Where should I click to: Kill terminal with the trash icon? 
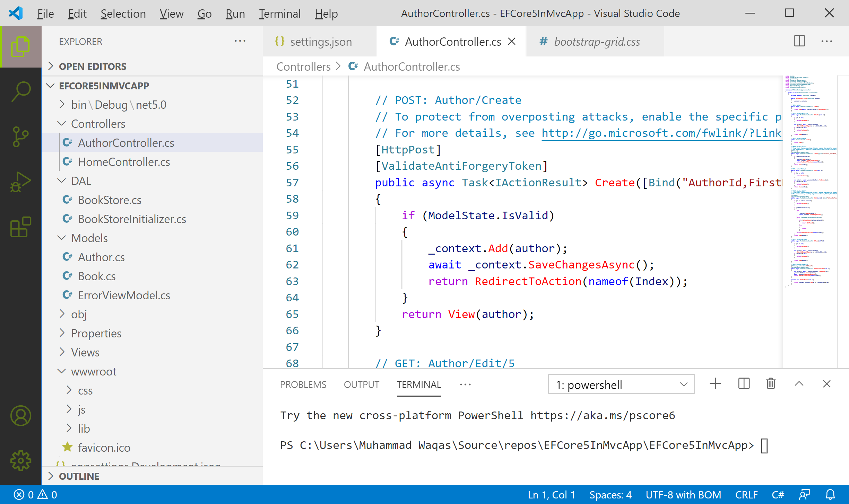(x=771, y=384)
